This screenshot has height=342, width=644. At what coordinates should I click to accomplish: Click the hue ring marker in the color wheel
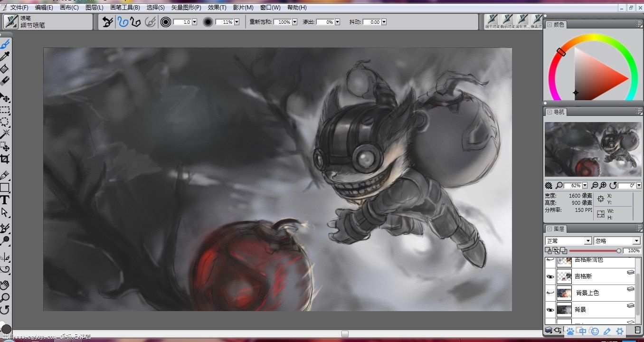561,52
